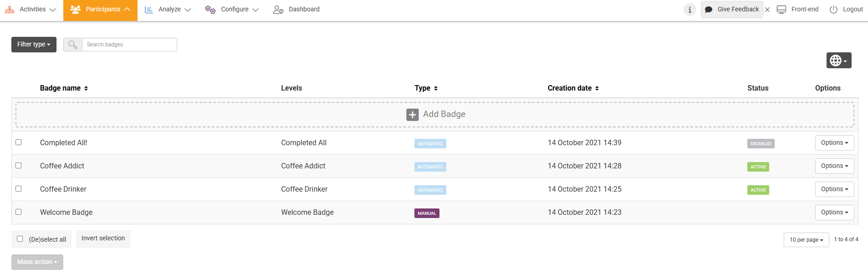Viewport: 868px width, 279px height.
Task: Dismiss Give Feedback with X icon
Action: pos(767,10)
